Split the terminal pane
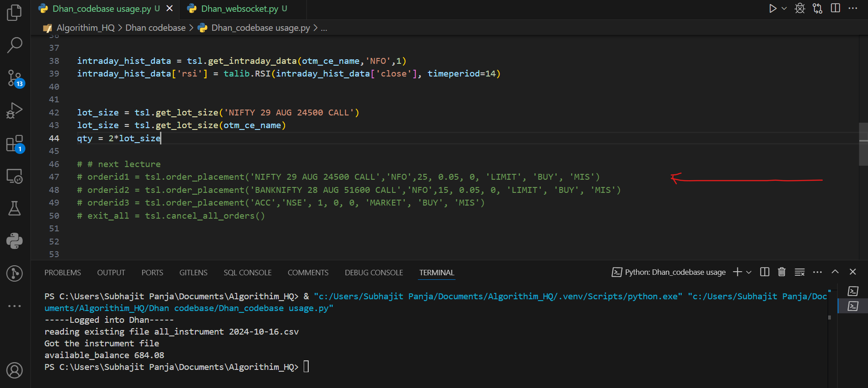Screen dimensions: 868x388 (x=765, y=272)
